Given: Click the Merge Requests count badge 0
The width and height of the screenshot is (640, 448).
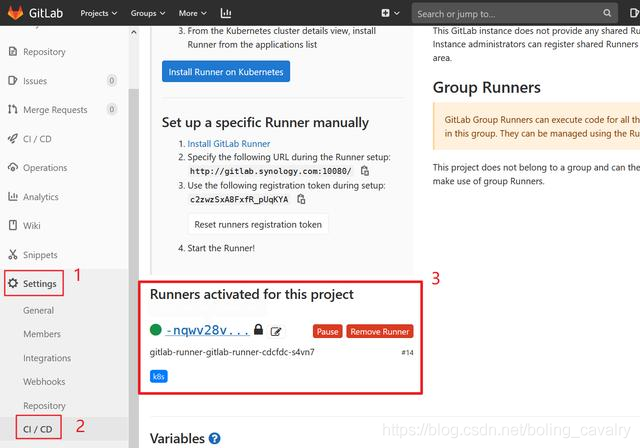Looking at the screenshot, I should [111, 109].
